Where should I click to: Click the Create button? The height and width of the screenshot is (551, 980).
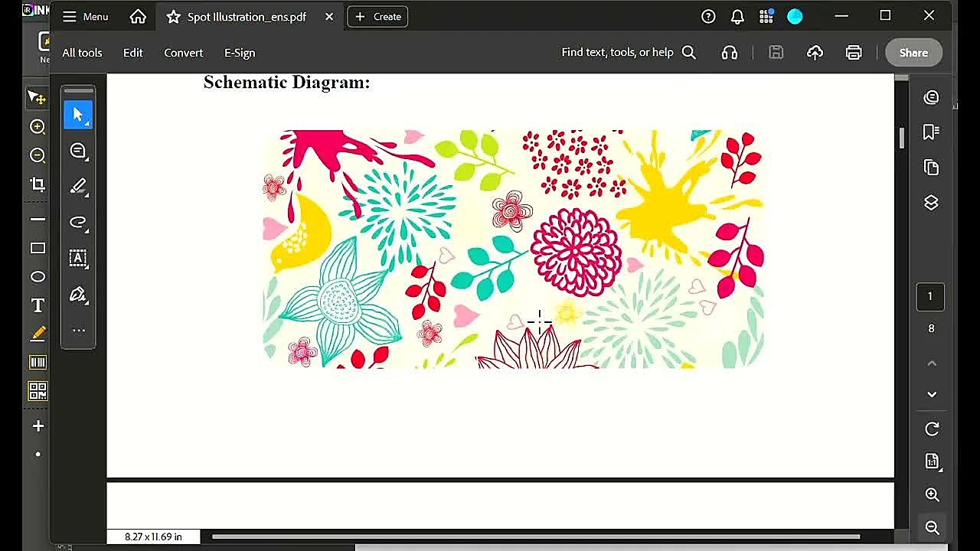pos(377,16)
